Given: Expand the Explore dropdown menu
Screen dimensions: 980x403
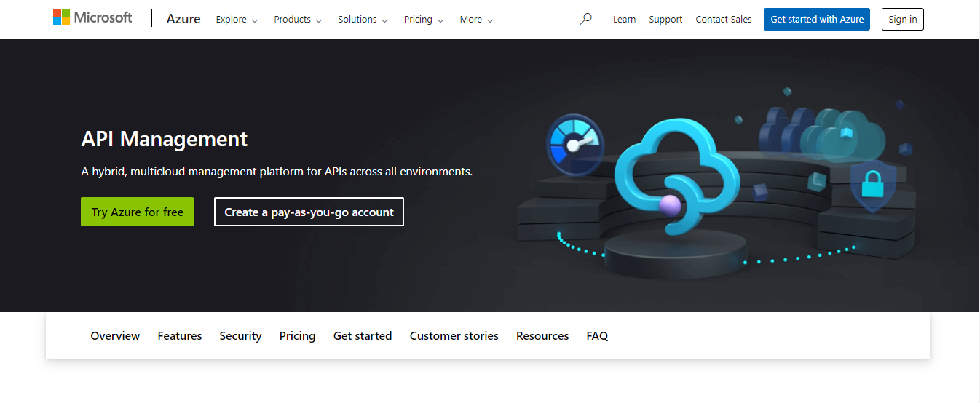Looking at the screenshot, I should coord(237,20).
